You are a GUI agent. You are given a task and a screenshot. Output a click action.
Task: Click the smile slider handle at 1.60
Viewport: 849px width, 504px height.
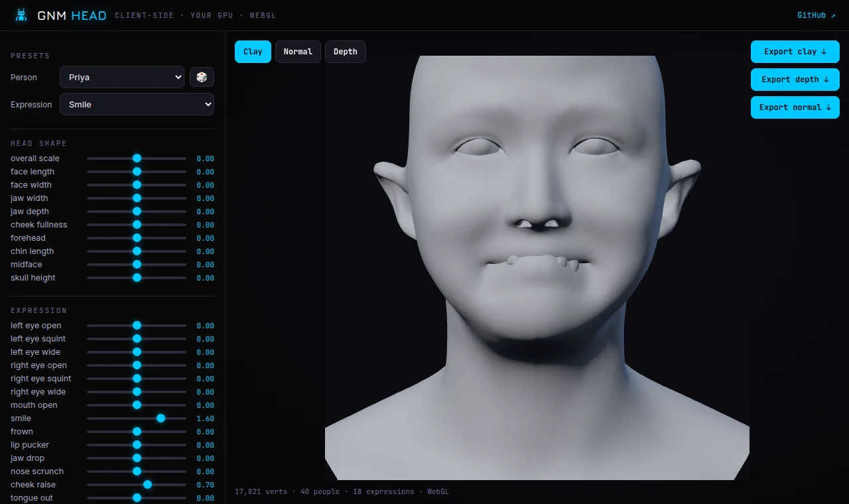[161, 418]
